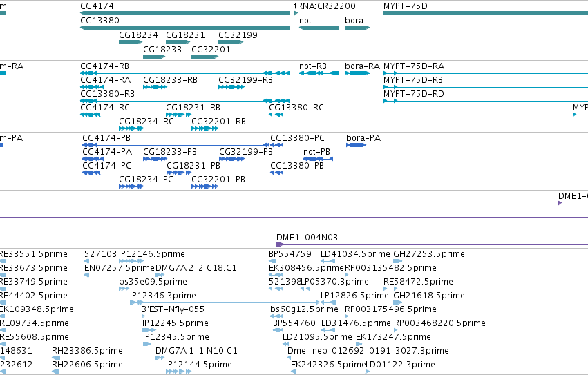Screen dimensions: 588x375
Task: Select IP12245.5prime EST label
Action: coord(176,323)
